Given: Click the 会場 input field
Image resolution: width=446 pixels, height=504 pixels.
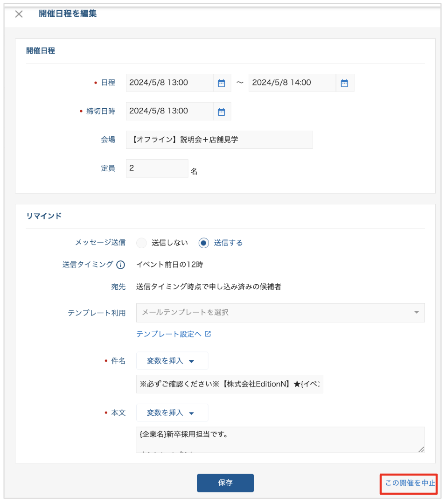Looking at the screenshot, I should (219, 140).
